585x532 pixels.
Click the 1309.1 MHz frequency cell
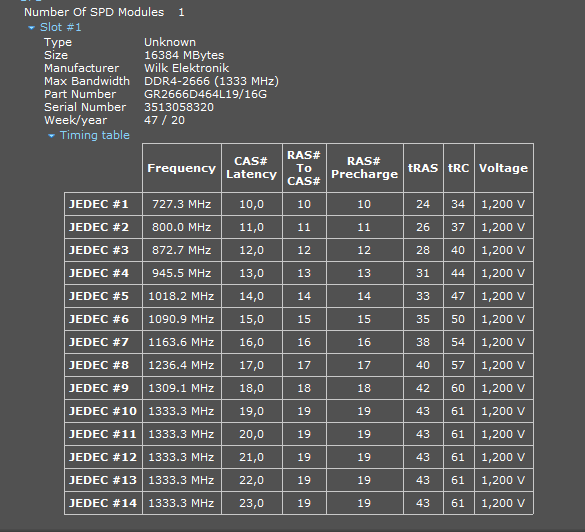pos(182,388)
